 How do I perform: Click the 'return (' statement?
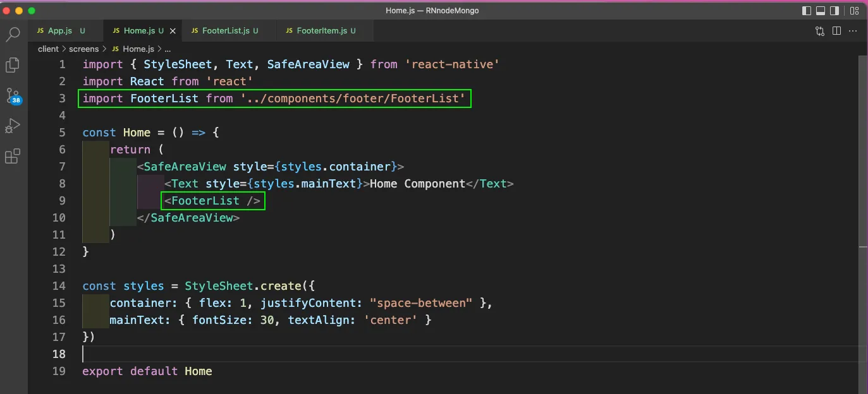(137, 150)
